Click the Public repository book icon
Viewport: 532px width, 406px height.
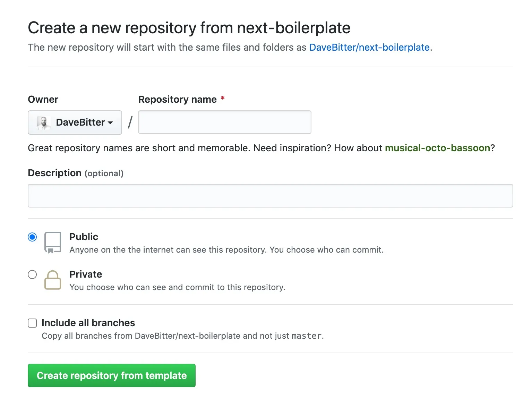(52, 242)
